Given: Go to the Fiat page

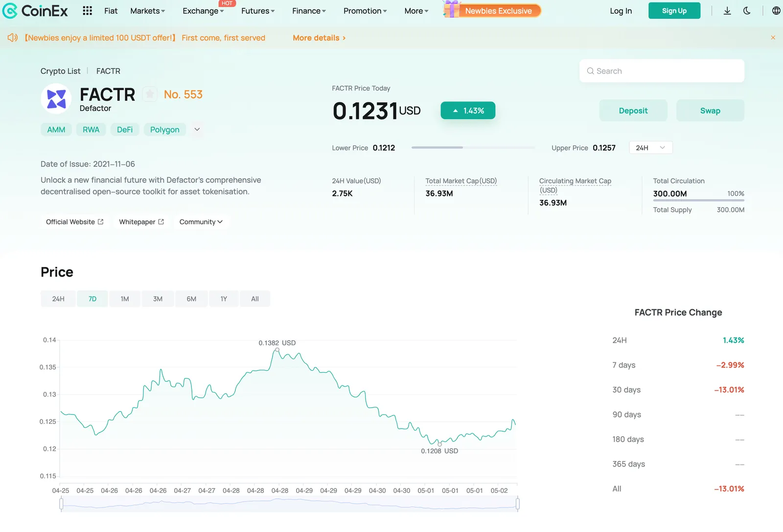Looking at the screenshot, I should (111, 11).
